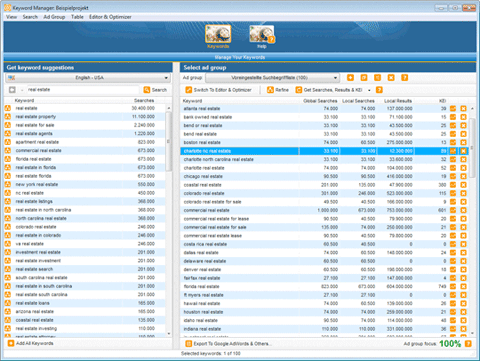
Task: Open the View menu
Action: 11,17
